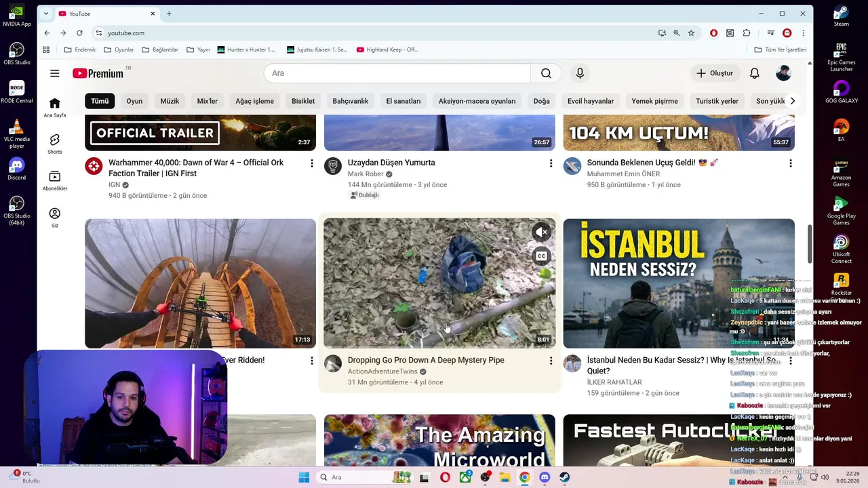
Task: Reload the page in Chrome
Action: pyautogui.click(x=79, y=33)
